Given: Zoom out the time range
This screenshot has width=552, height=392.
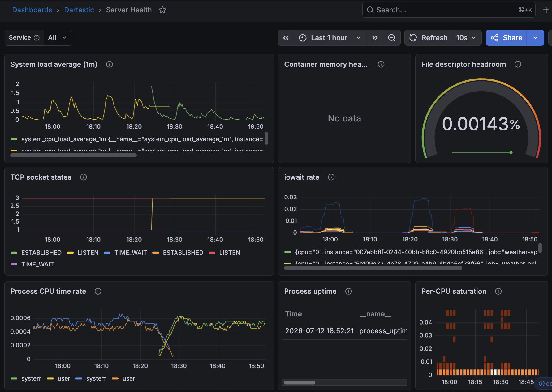Looking at the screenshot, I should coord(392,38).
